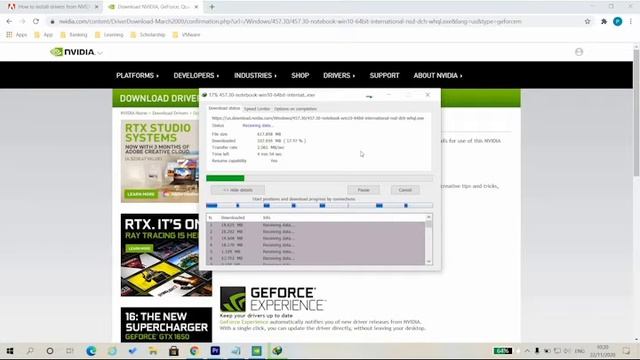Expand the ABOUT NVIDIA menu
Image resolution: width=640 pixels, height=360 pixels.
438,76
